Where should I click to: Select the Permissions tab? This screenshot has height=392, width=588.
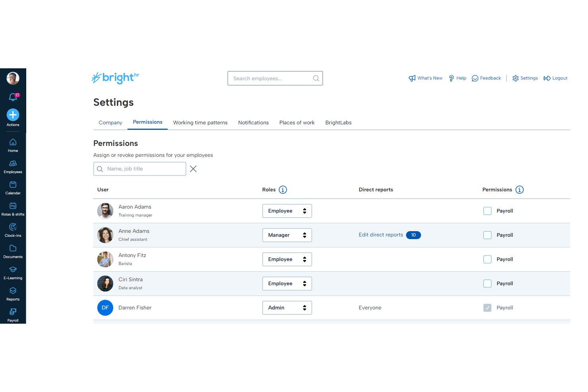[147, 122]
